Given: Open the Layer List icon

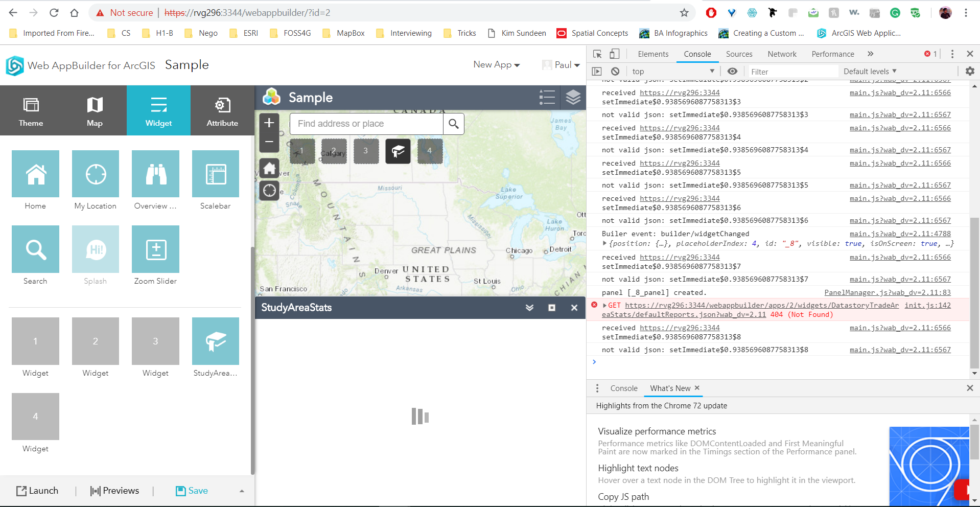Looking at the screenshot, I should pos(573,97).
